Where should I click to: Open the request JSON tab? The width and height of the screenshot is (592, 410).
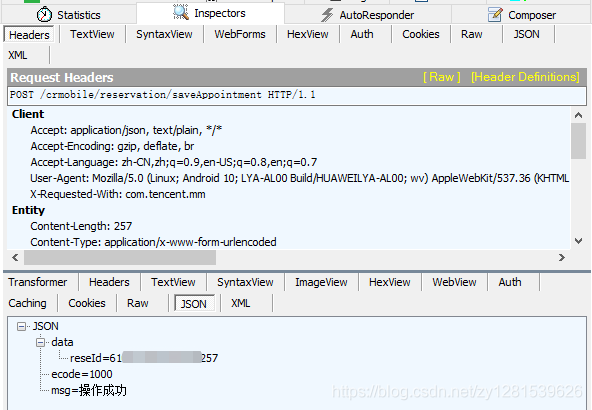526,34
